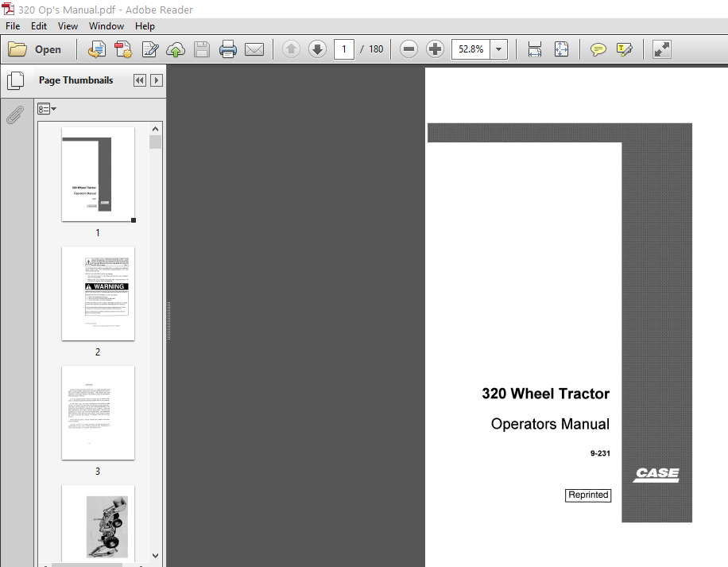This screenshot has height=567, width=728.
Task: Go to next page arrow
Action: pos(318,49)
